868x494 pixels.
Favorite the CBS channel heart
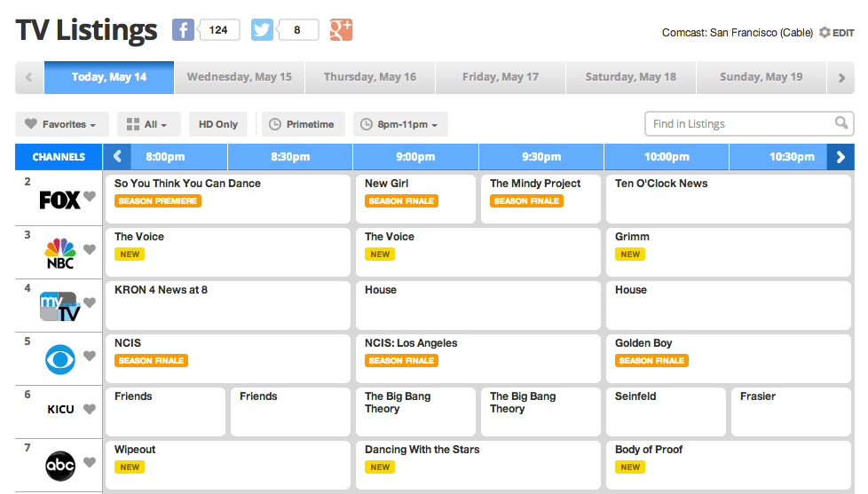(x=90, y=356)
